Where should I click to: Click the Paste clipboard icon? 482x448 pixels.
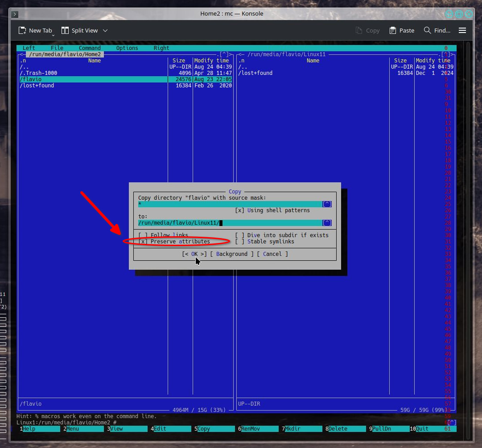[x=393, y=30]
